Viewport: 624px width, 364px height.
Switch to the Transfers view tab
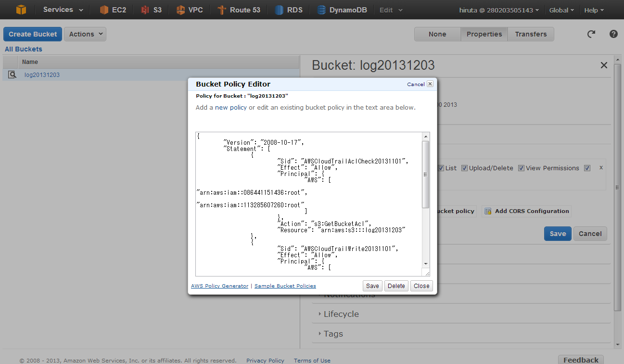click(x=531, y=34)
